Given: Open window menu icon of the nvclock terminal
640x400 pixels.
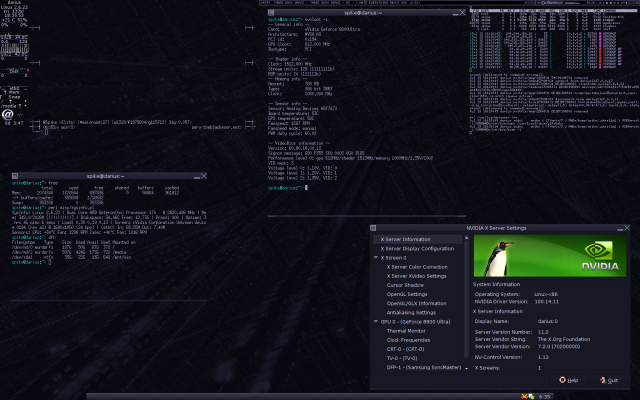Looking at the screenshot, I should pyautogui.click(x=271, y=13).
